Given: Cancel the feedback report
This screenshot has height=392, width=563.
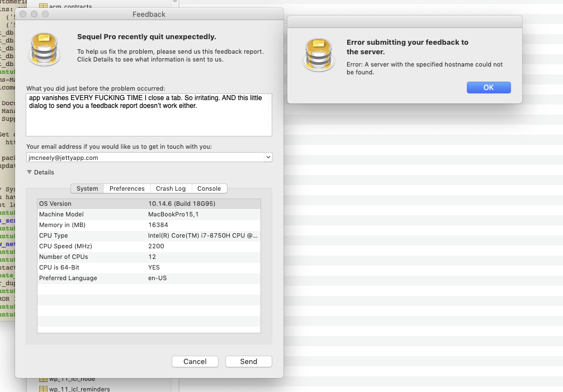Looking at the screenshot, I should point(195,361).
